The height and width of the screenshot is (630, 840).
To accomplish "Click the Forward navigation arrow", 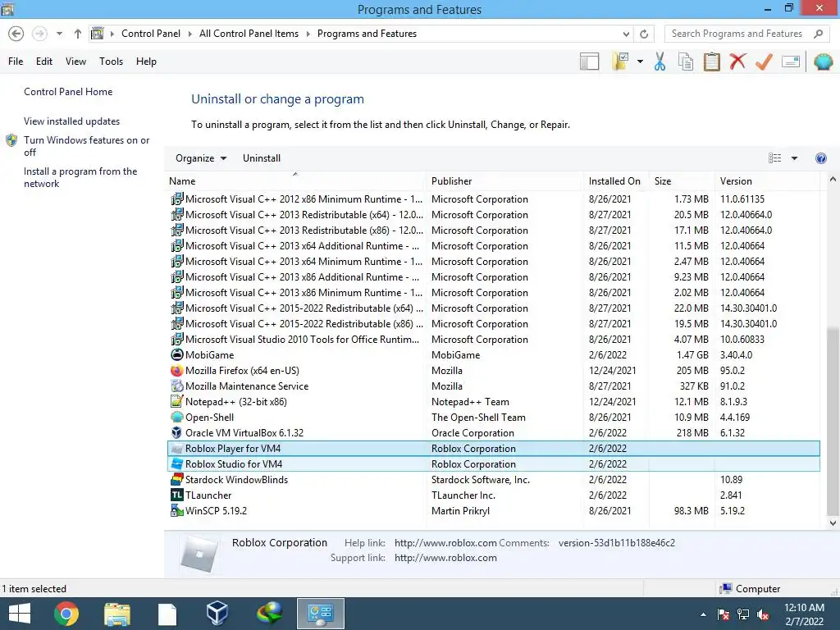I will [39, 34].
